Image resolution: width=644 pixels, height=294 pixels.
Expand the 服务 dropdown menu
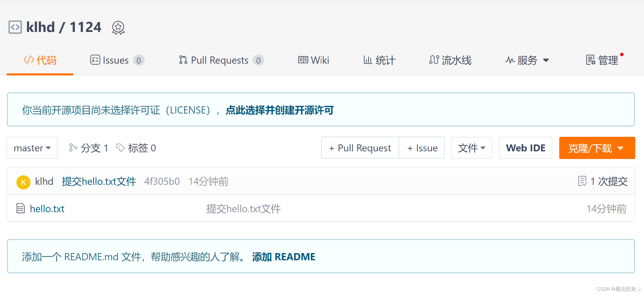527,60
